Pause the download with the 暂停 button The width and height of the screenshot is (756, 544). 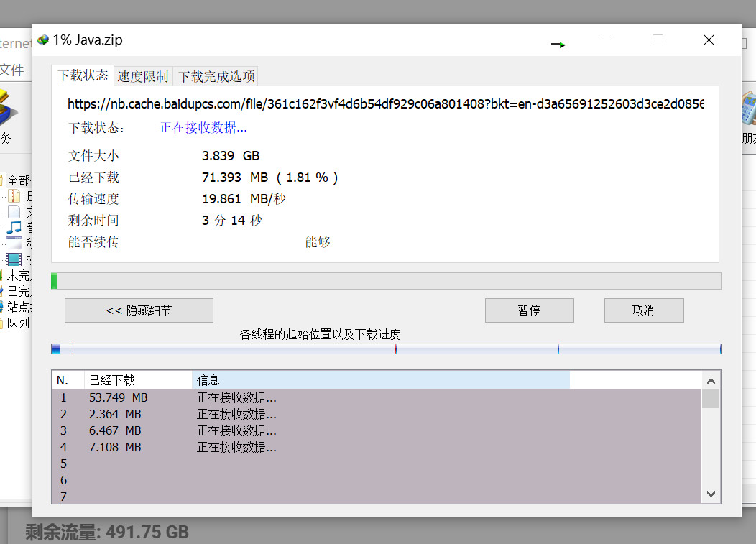tap(529, 310)
